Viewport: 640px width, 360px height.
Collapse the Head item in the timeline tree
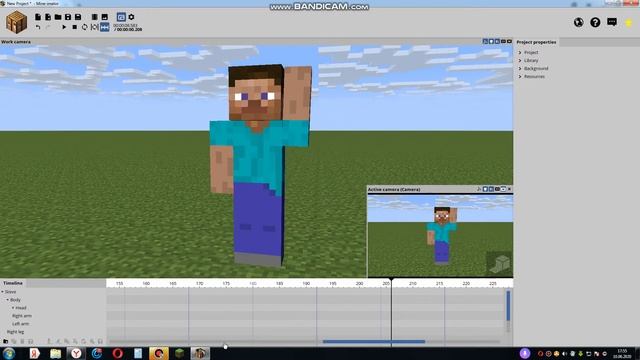click(13, 308)
